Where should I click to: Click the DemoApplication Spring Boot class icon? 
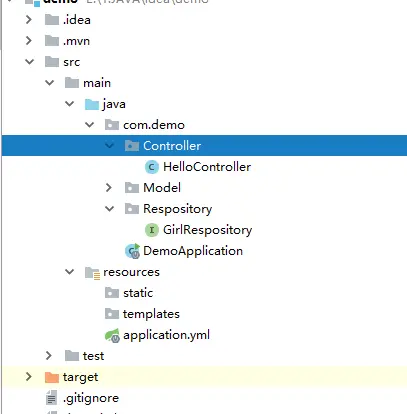[132, 251]
